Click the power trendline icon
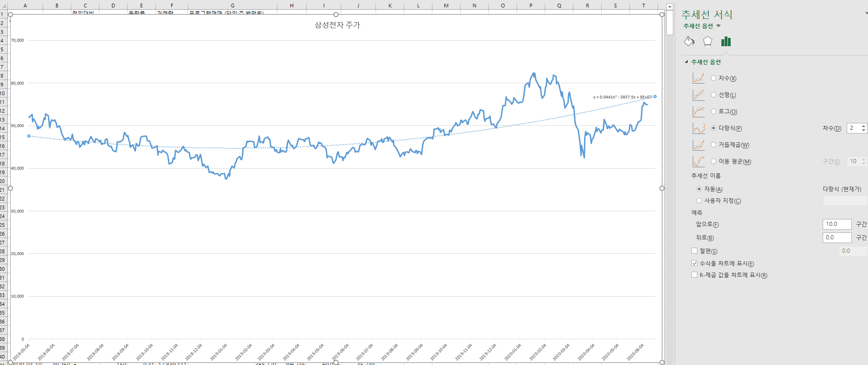The height and width of the screenshot is (365, 868). coord(698,145)
